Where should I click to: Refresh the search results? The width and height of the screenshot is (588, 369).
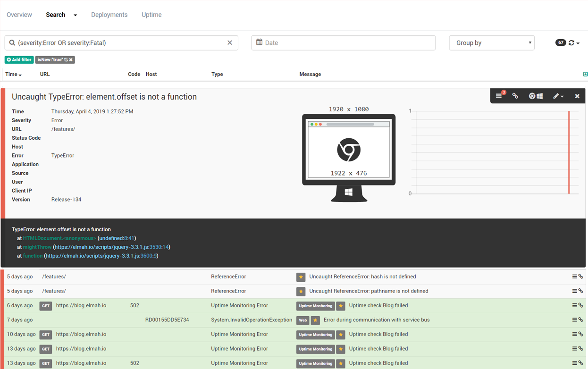coord(571,42)
